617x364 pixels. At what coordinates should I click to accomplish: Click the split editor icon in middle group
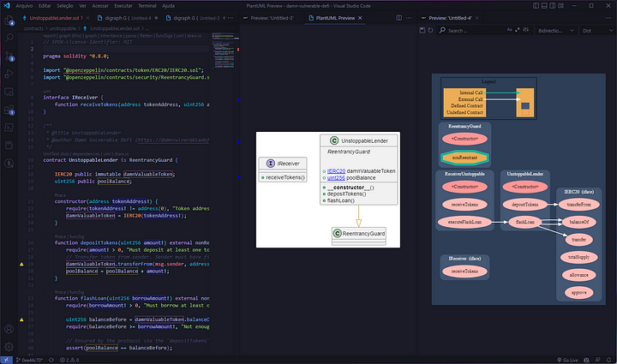(399, 18)
